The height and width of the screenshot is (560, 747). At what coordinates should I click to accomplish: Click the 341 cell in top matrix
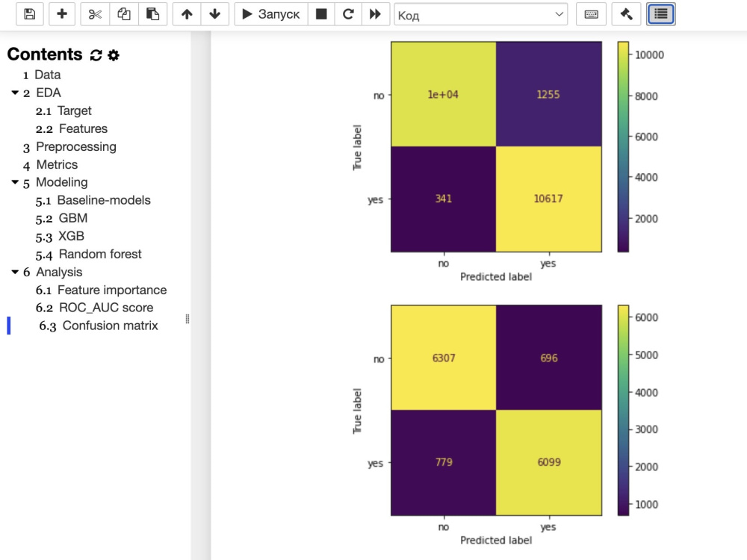[444, 199]
